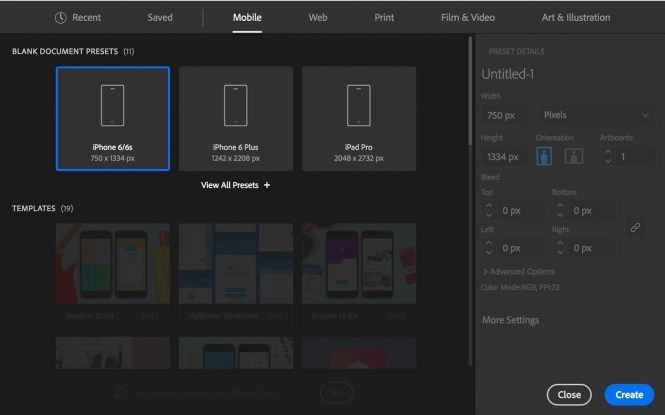
Task: Select landscape orientation icon
Action: coord(574,156)
